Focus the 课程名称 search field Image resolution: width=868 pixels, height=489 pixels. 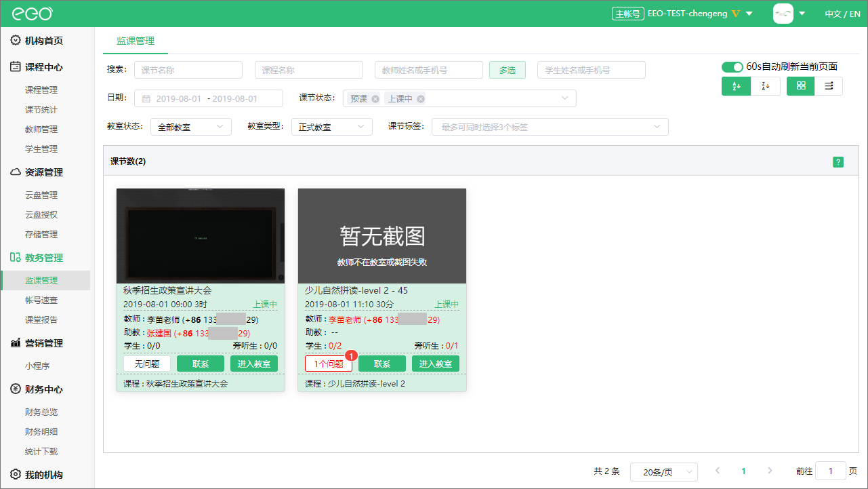pos(308,70)
